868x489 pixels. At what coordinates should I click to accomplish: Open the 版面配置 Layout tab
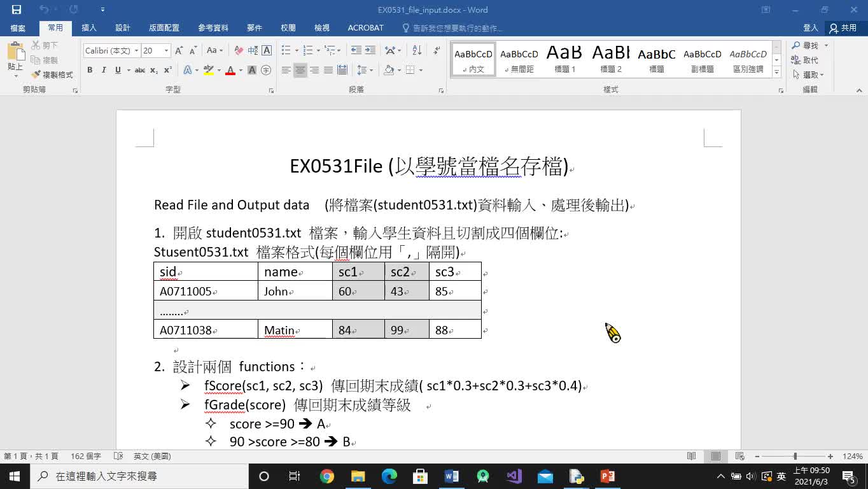[164, 28]
